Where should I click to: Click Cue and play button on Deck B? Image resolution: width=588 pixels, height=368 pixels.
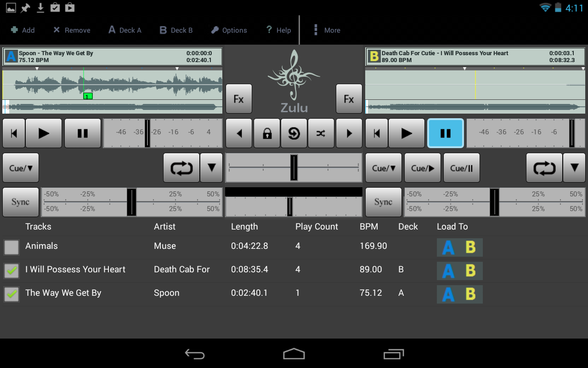(x=423, y=168)
